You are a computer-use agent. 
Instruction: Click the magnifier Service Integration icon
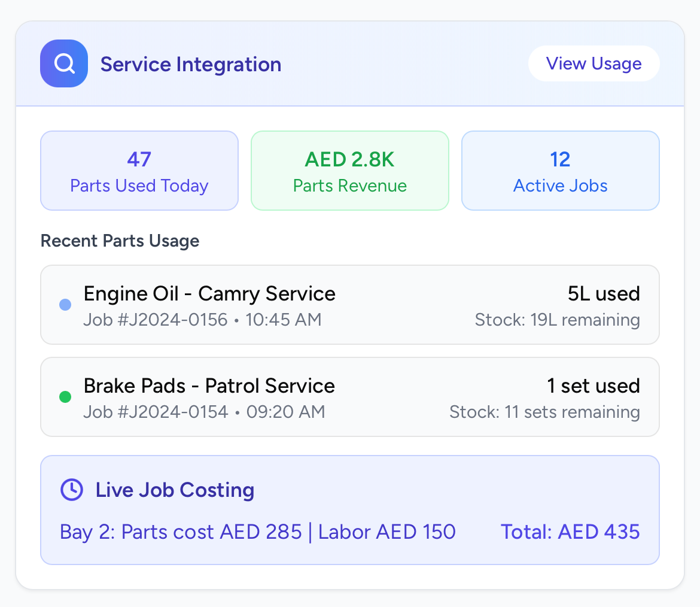tap(64, 63)
